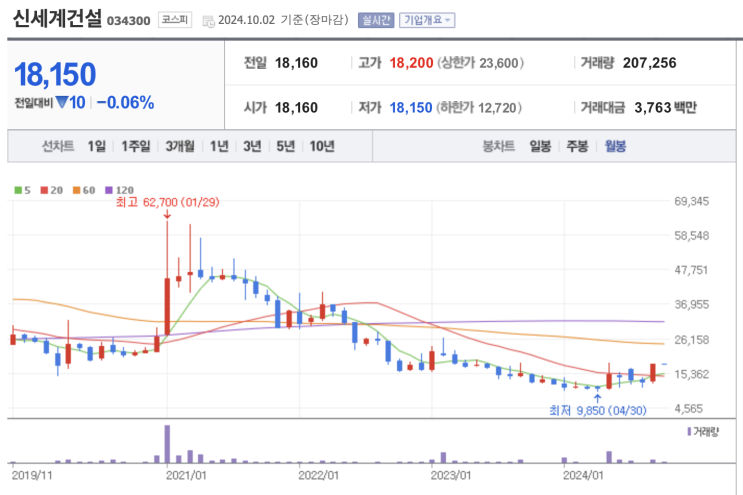743x495 pixels.
Task: Click the 2021/01 axis label
Action: (186, 476)
